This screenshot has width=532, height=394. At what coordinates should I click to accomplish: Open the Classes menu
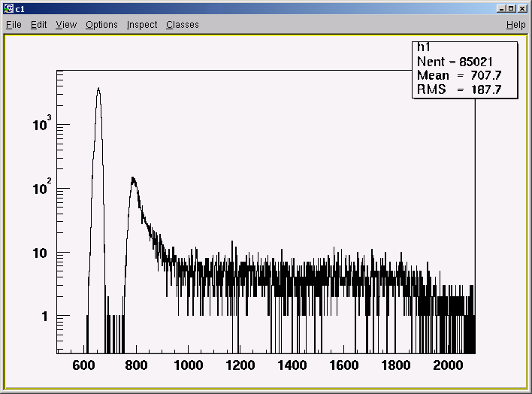[x=182, y=25]
